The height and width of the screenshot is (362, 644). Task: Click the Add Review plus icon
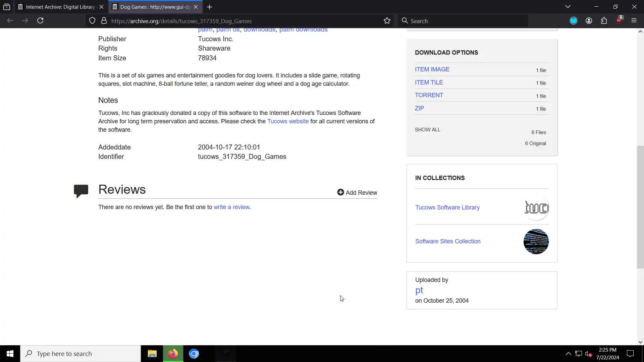[x=340, y=192]
